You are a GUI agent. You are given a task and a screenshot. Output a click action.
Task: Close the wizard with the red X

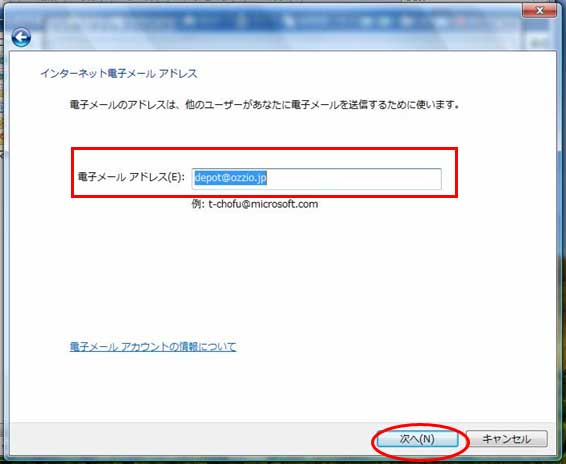click(x=539, y=10)
